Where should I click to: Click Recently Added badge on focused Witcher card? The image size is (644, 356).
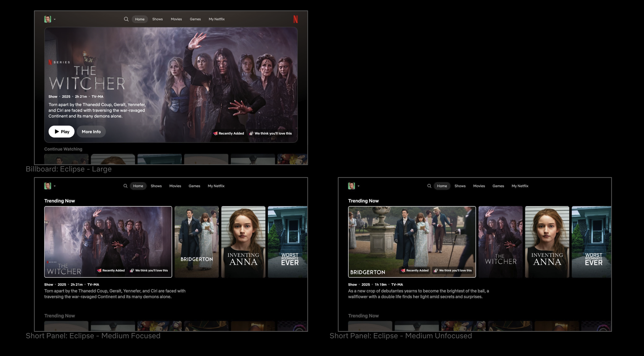pos(111,271)
